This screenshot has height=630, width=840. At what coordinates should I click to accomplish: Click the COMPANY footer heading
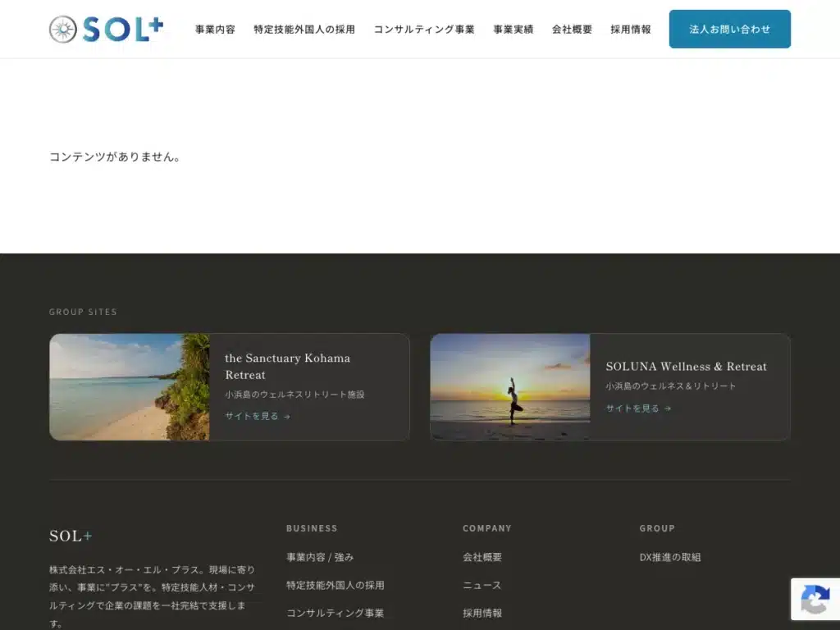click(487, 528)
